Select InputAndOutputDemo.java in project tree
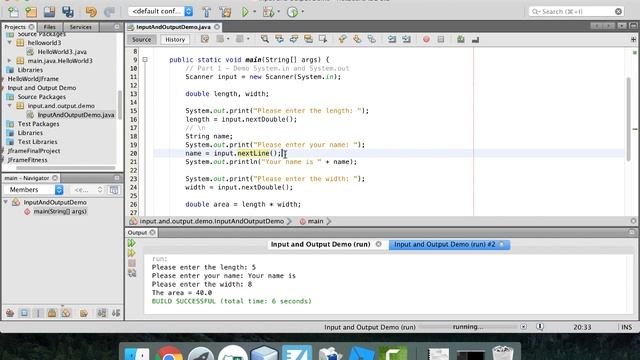The height and width of the screenshot is (360, 640). [76, 115]
